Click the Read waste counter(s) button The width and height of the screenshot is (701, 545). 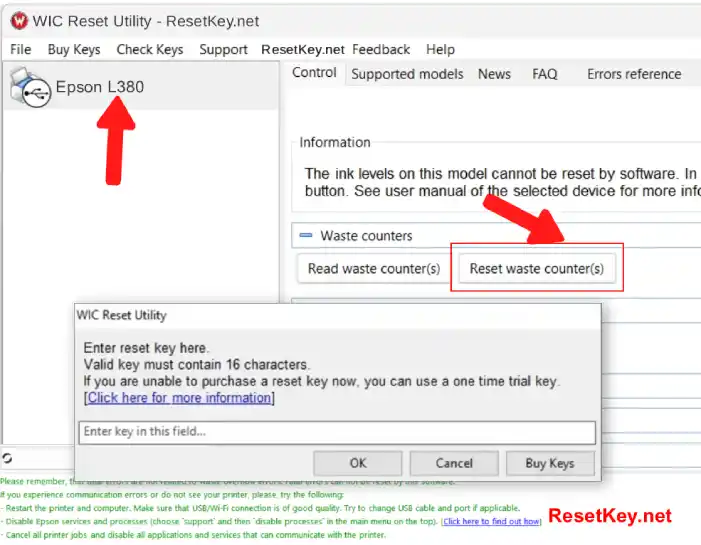click(374, 268)
